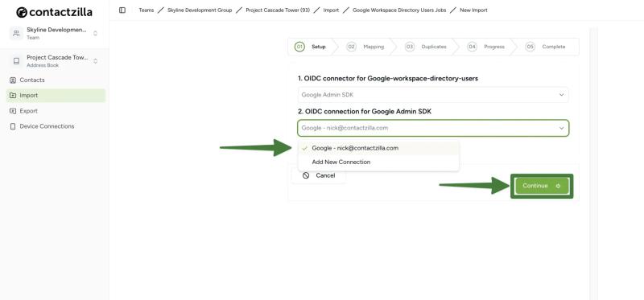Image resolution: width=644 pixels, height=300 pixels.
Task: Select step 04 Progress
Action: pyautogui.click(x=486, y=47)
